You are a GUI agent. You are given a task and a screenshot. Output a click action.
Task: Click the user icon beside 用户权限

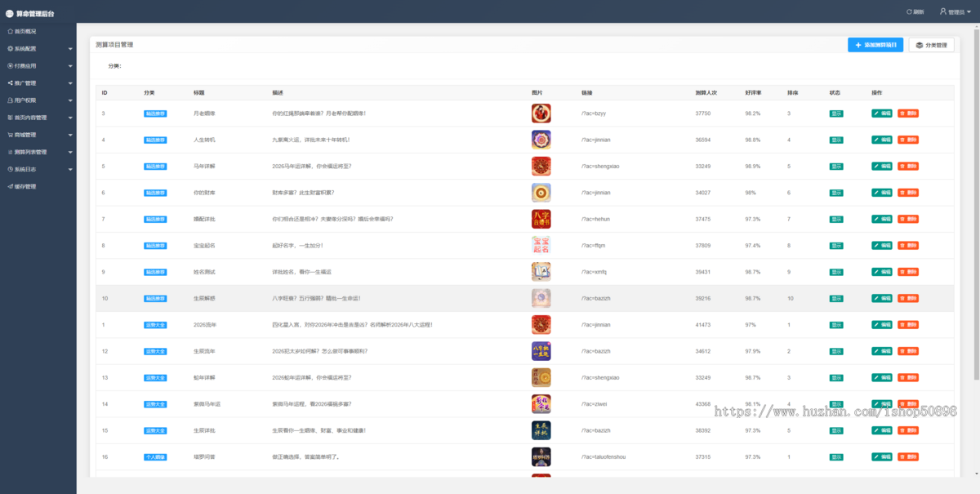pyautogui.click(x=10, y=100)
